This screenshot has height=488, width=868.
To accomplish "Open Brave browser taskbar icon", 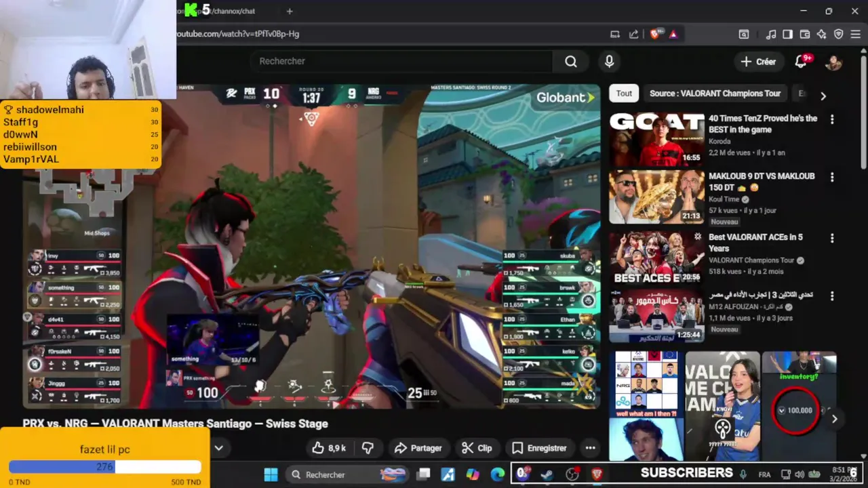I will [597, 474].
